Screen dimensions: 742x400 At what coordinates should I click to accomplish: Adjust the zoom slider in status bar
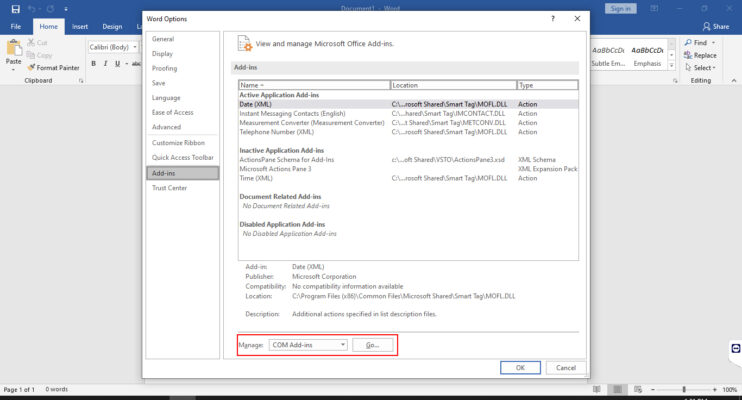point(684,390)
